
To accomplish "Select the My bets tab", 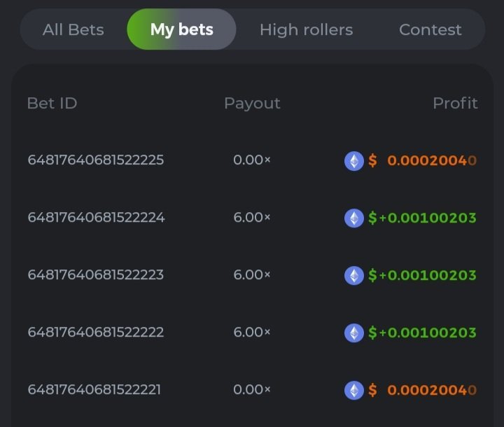I will (181, 30).
